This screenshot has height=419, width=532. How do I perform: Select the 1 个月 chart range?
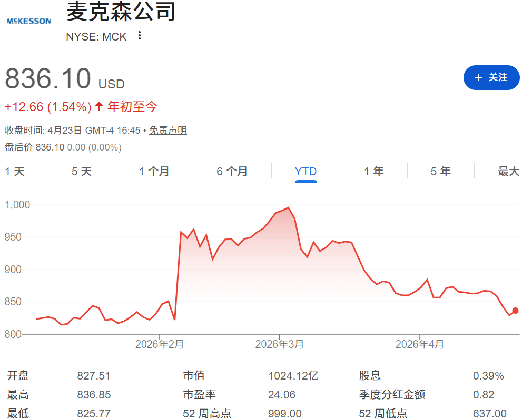tap(153, 171)
